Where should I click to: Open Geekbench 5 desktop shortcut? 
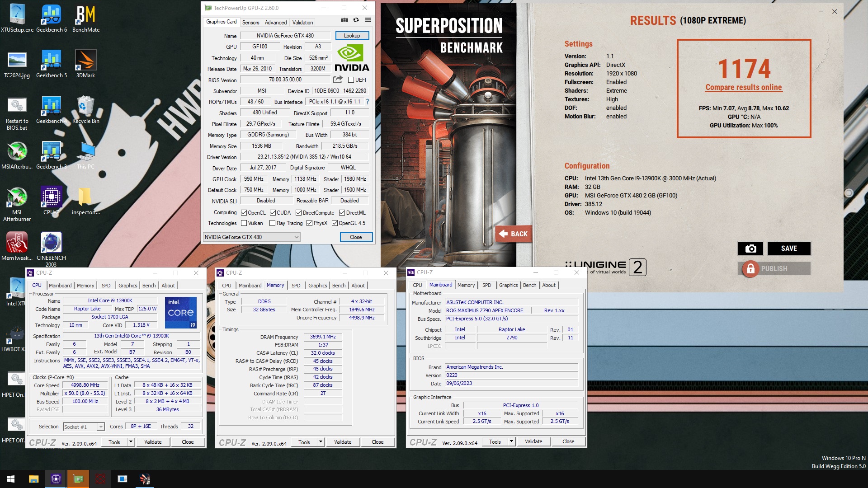coord(52,64)
